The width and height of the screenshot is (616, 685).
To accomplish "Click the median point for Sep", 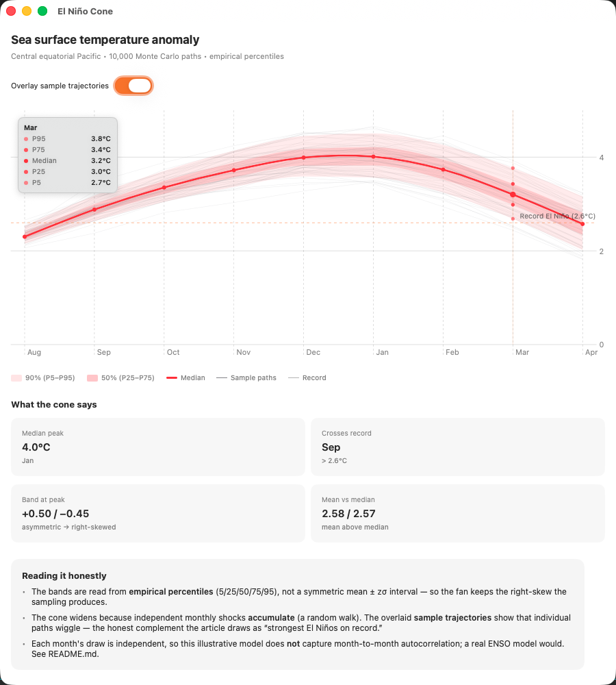I will (x=94, y=210).
